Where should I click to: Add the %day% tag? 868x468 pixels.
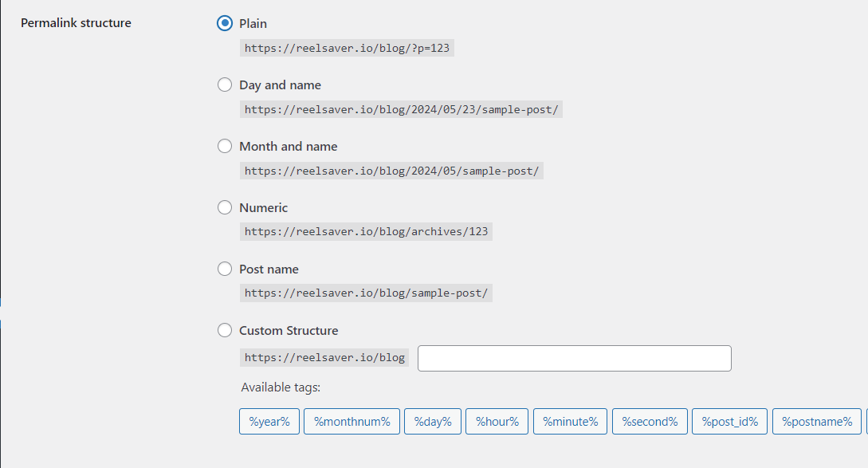(x=433, y=422)
